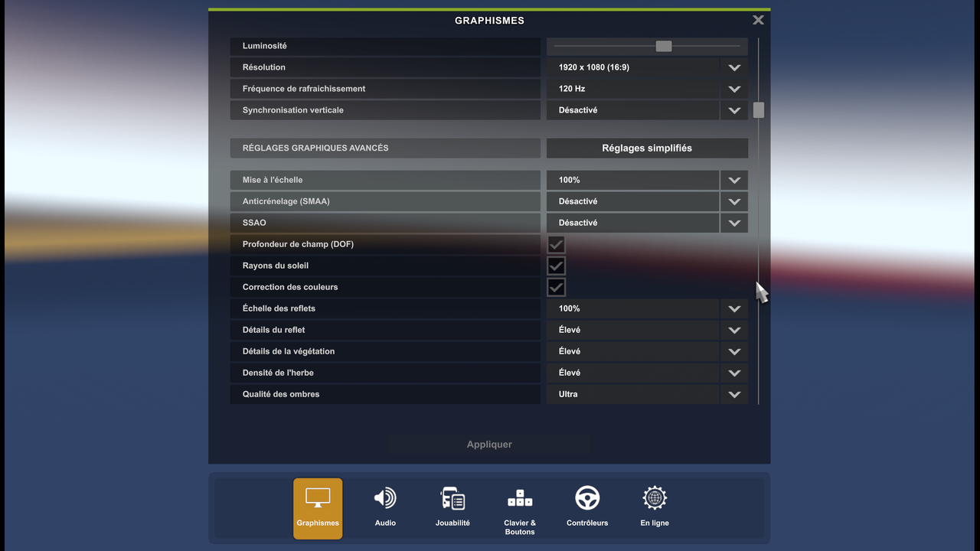Toggle Profondeur de champ (DOF) checkbox
Image resolution: width=980 pixels, height=551 pixels.
click(x=556, y=244)
